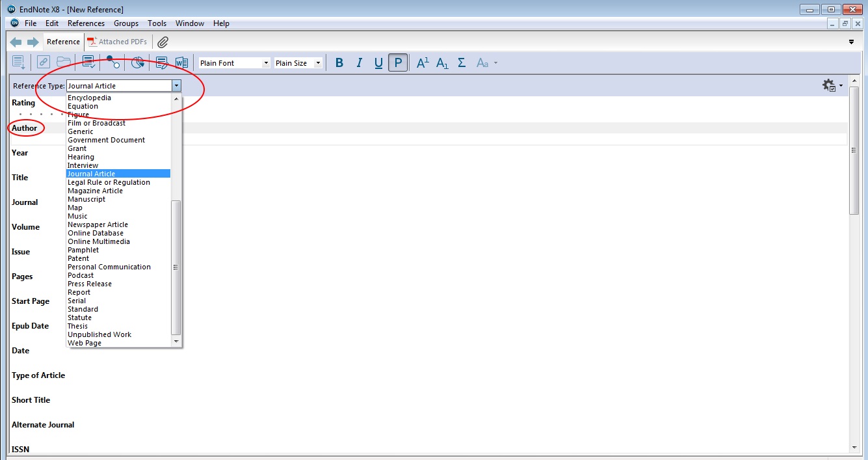The width and height of the screenshot is (868, 460).
Task: Click into the Author field
Action: click(428, 139)
